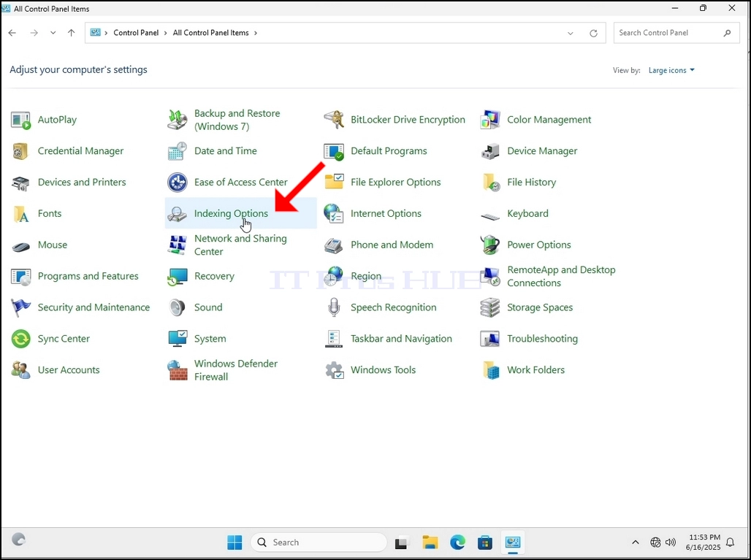Open File History icon

tap(491, 183)
